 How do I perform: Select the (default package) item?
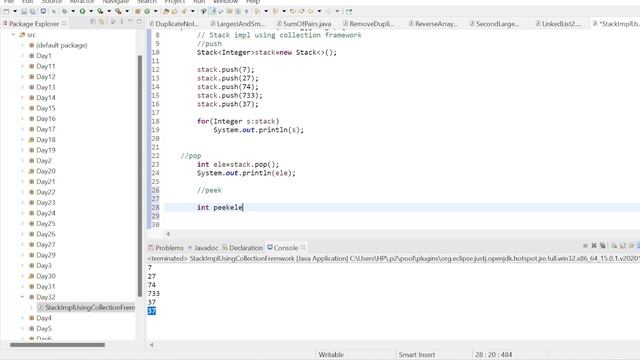coord(58,45)
